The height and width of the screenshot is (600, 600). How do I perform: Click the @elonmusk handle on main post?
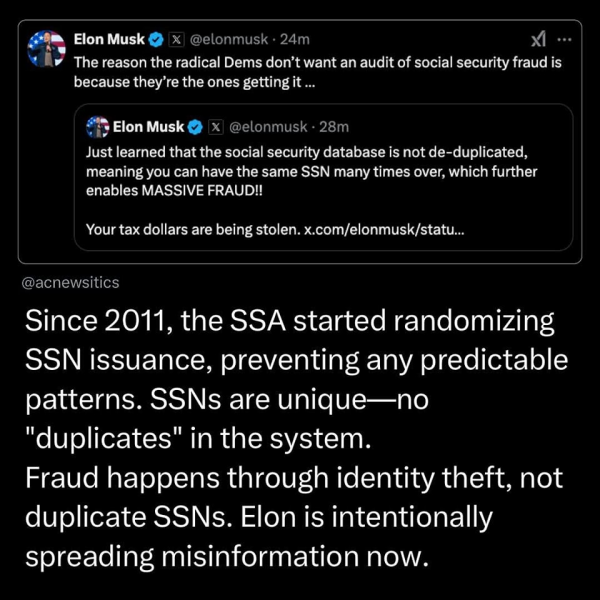[229, 39]
